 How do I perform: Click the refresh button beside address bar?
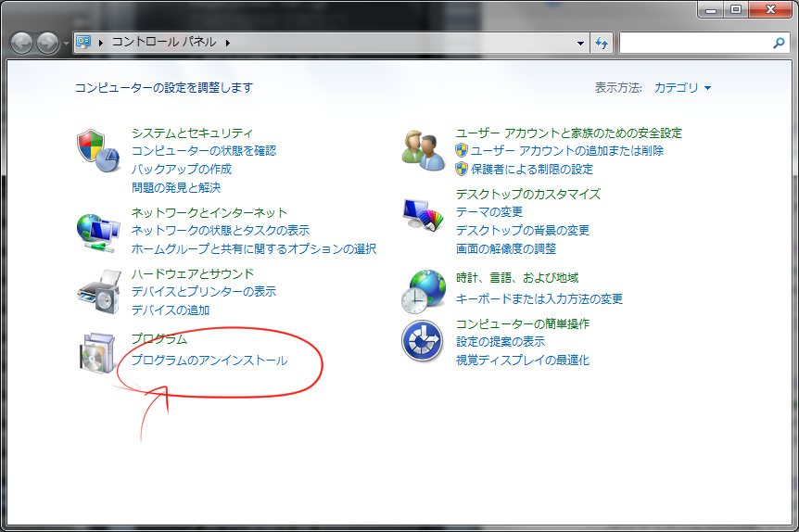[602, 43]
